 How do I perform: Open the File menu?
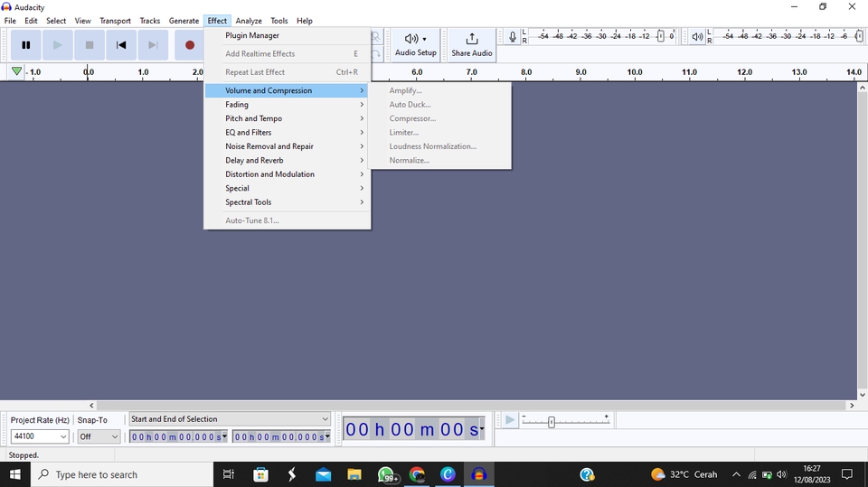point(10,21)
